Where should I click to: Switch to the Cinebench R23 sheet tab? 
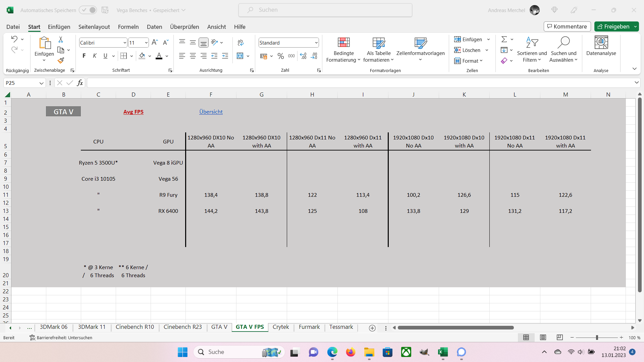tap(182, 327)
